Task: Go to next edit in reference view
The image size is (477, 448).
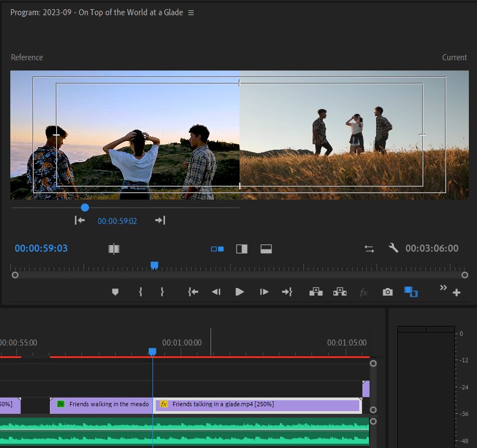Action: (x=160, y=220)
